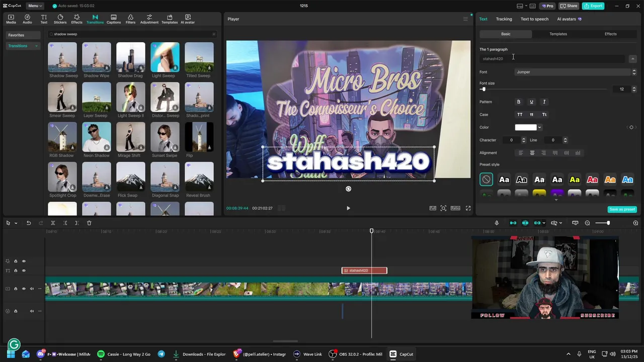
Task: Open the AI avatar panel
Action: (188, 19)
